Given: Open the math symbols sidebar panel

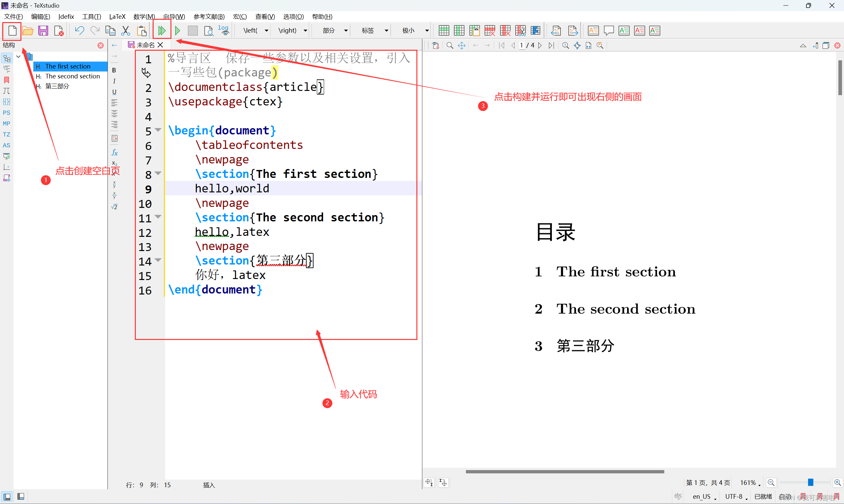Looking at the screenshot, I should [7, 91].
